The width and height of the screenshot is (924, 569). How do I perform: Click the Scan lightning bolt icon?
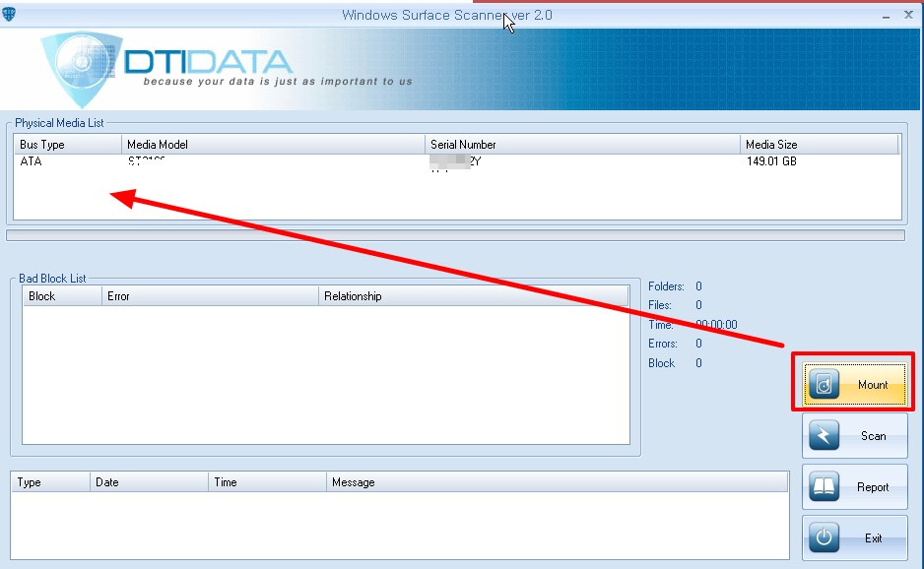(x=825, y=436)
